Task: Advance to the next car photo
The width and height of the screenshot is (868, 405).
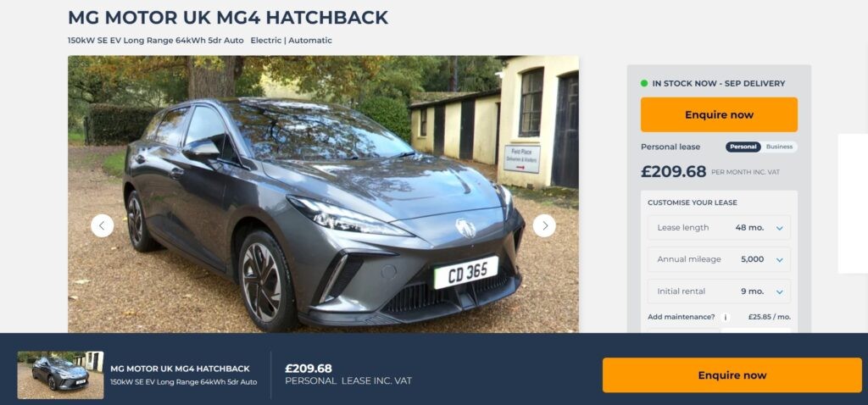Action: 544,225
